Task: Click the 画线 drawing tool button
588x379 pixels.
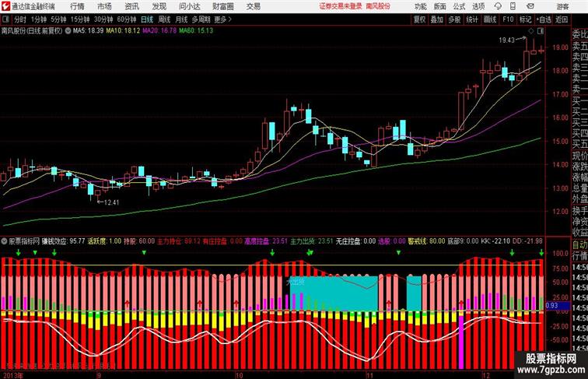Action: coord(490,19)
